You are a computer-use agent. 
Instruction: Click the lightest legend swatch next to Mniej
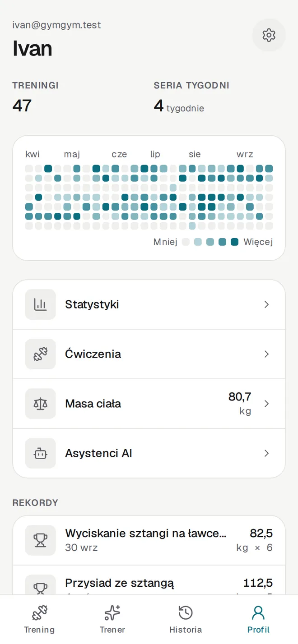click(x=186, y=242)
